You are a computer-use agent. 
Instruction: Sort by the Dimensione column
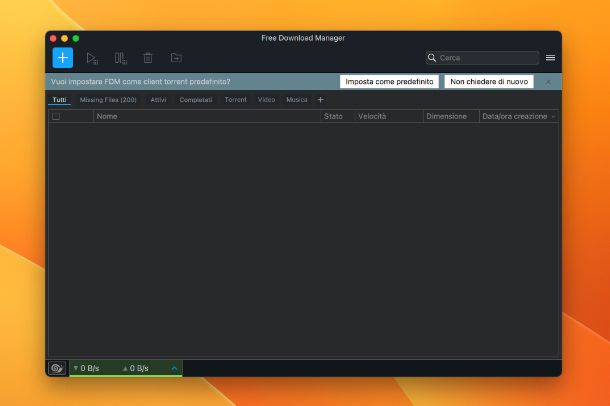451,116
